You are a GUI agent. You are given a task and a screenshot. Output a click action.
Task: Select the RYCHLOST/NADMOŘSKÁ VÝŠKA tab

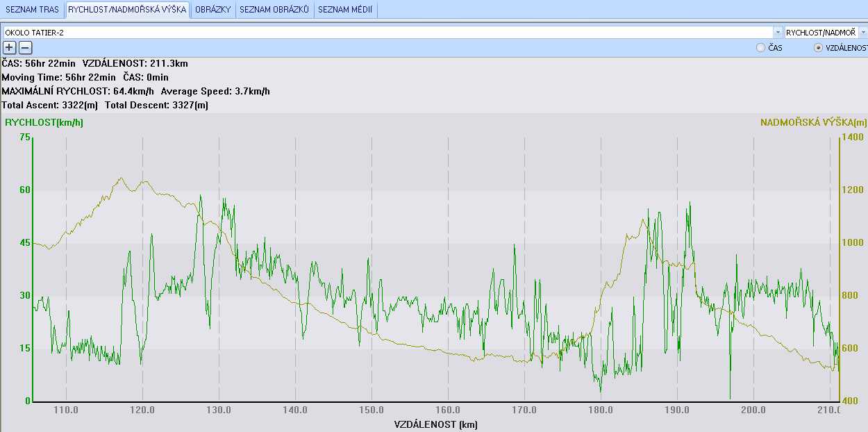[x=127, y=10]
